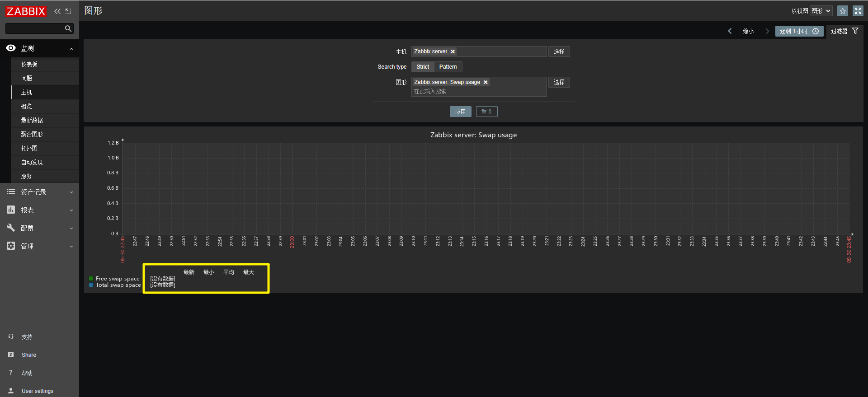The width and height of the screenshot is (868, 397).
Task: Hide the sidebar using the compact-menu icon
Action: click(x=68, y=11)
